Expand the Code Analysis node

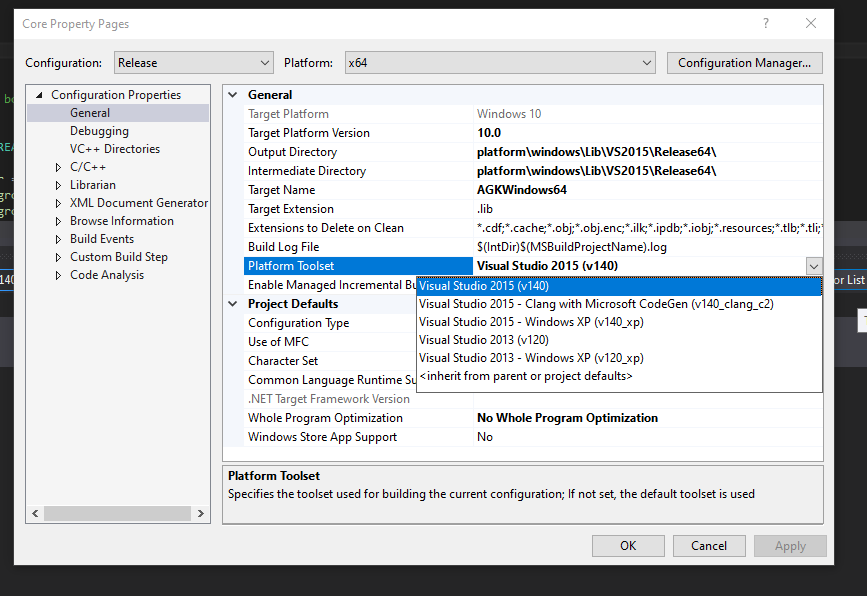click(58, 275)
